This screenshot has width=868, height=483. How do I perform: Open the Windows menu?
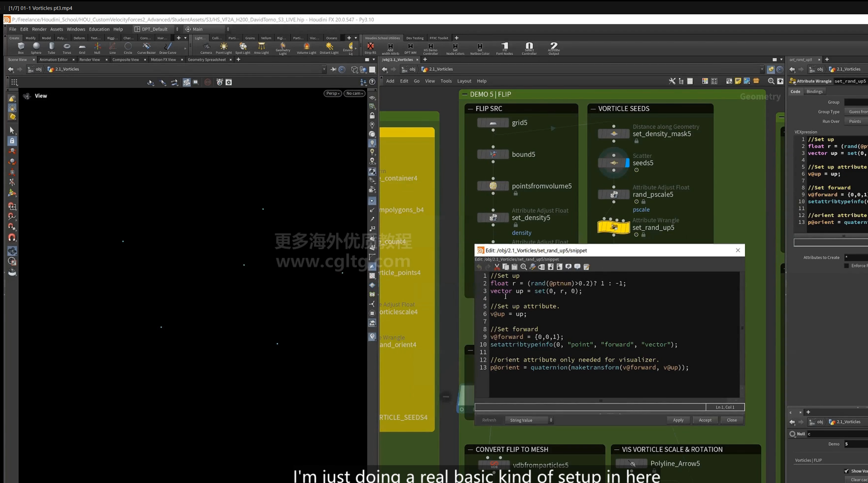click(x=76, y=29)
